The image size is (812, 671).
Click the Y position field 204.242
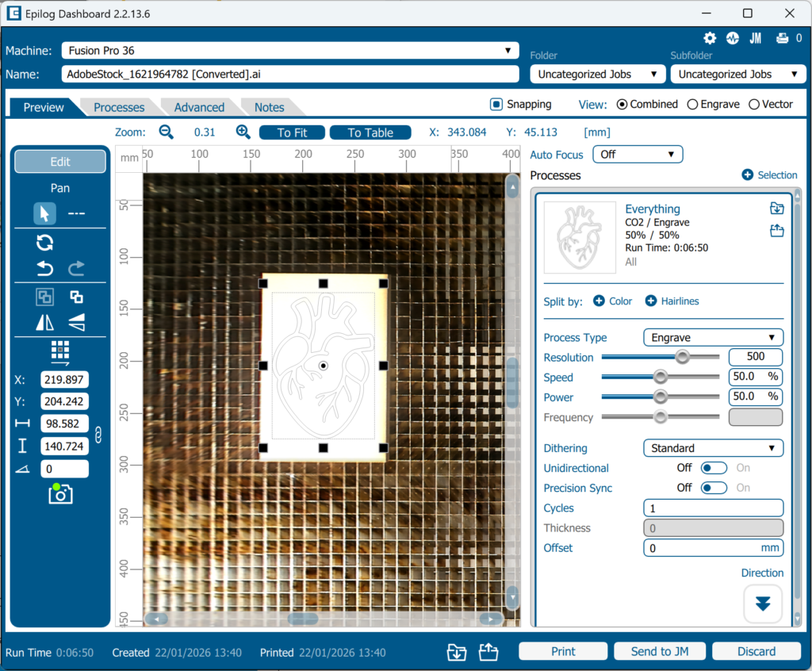point(64,401)
